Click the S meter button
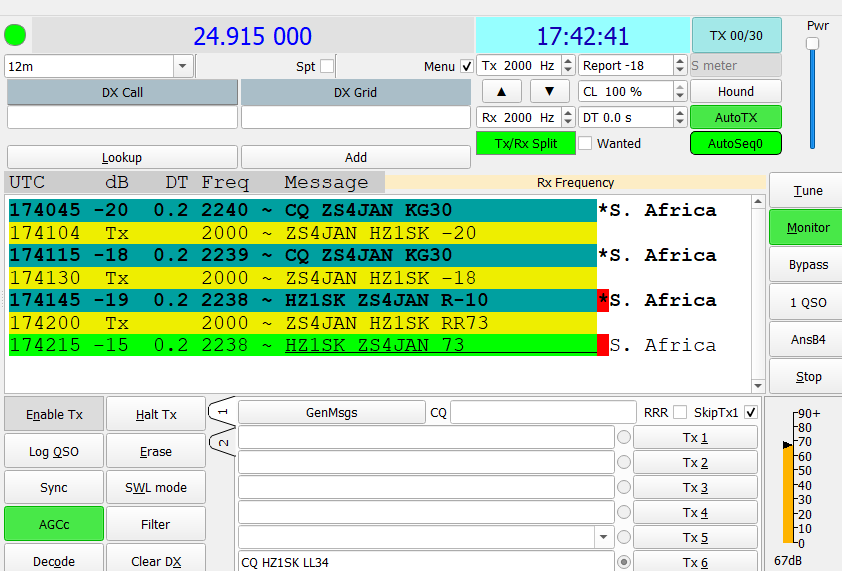Image resolution: width=842 pixels, height=571 pixels. tap(736, 66)
